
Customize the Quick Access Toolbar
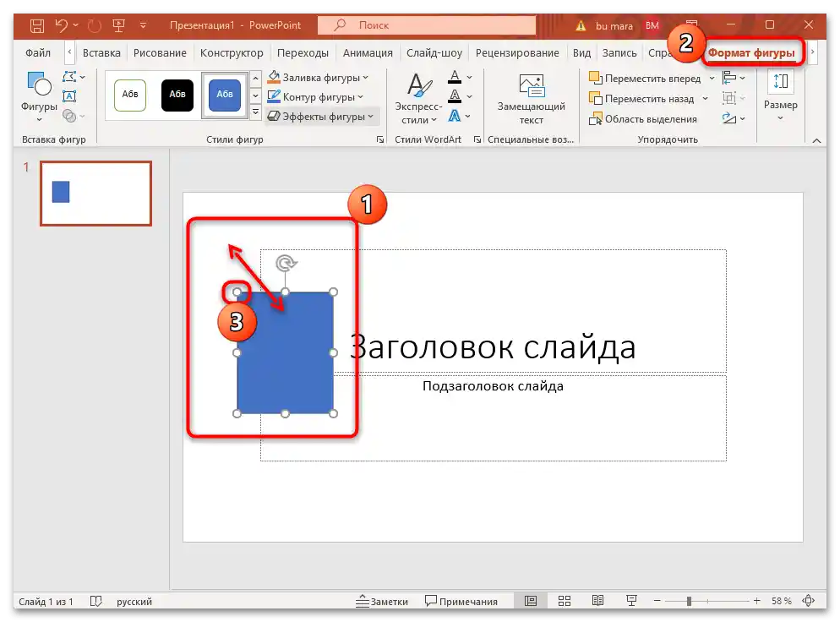(x=143, y=25)
